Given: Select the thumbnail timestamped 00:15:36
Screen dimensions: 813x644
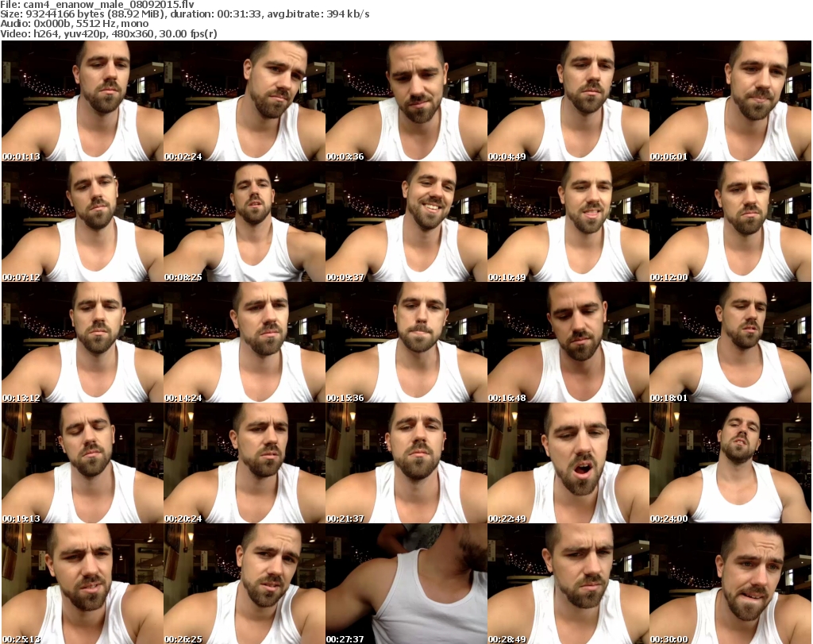Looking at the screenshot, I should (406, 342).
